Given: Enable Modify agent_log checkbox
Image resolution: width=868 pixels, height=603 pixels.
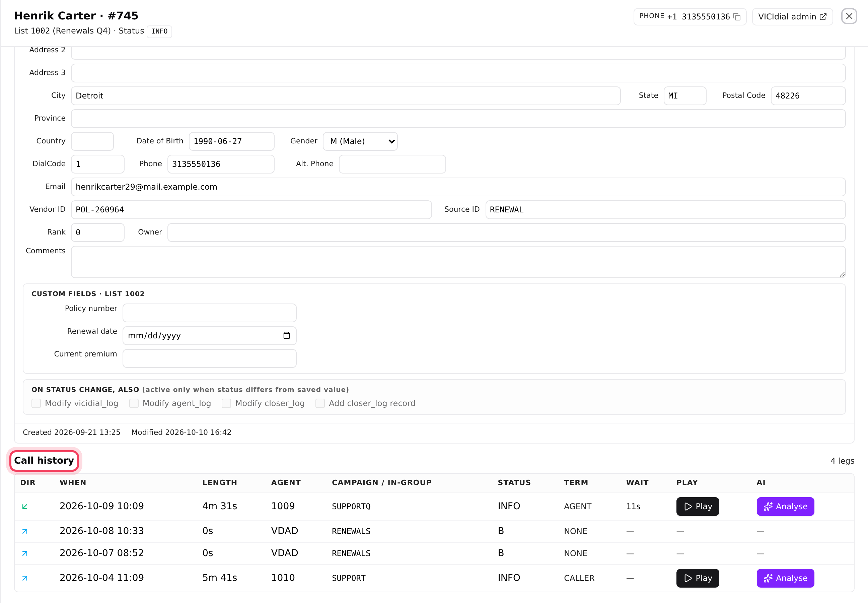Looking at the screenshot, I should click(134, 404).
